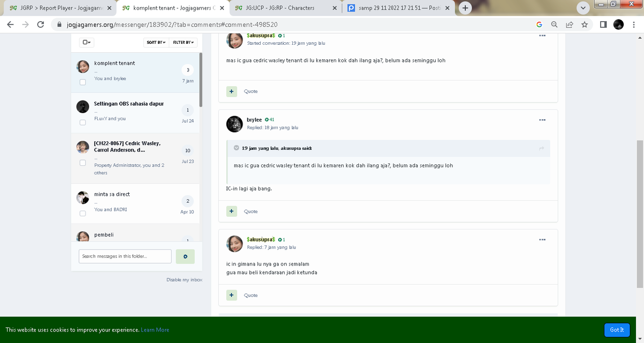View site information lock icon
Image resolution: width=644 pixels, height=343 pixels.
click(59, 25)
